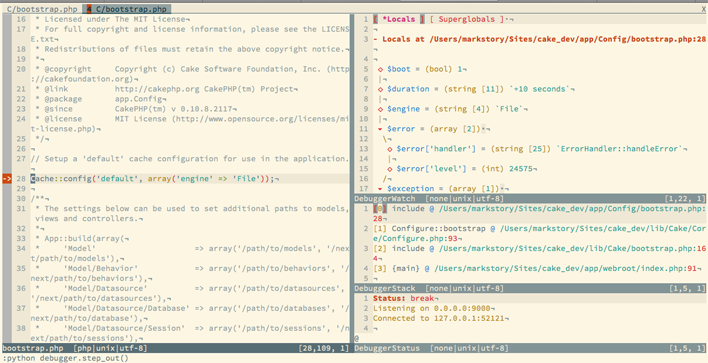
Task: Select the active C/bootstrap.php tab marked 4
Action: coord(127,9)
